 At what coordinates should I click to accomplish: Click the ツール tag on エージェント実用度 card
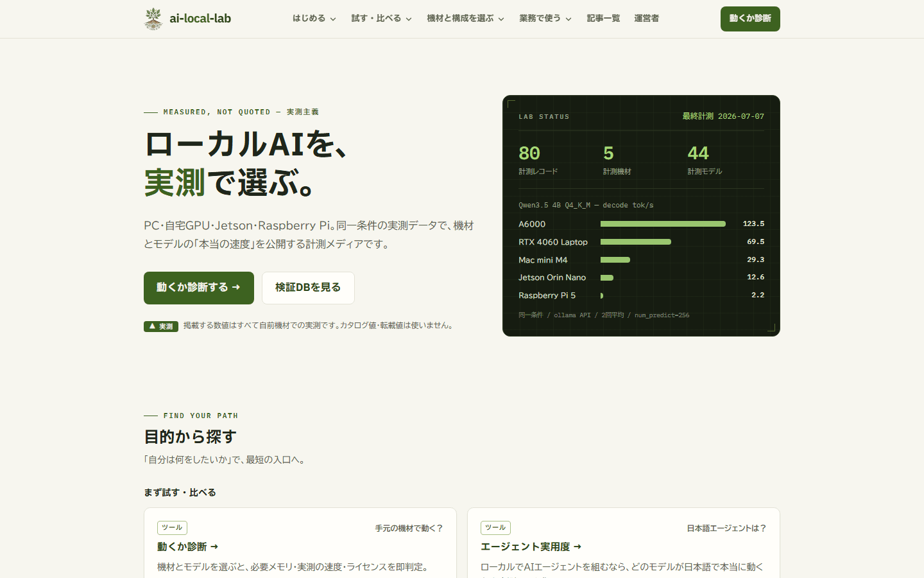coord(495,528)
